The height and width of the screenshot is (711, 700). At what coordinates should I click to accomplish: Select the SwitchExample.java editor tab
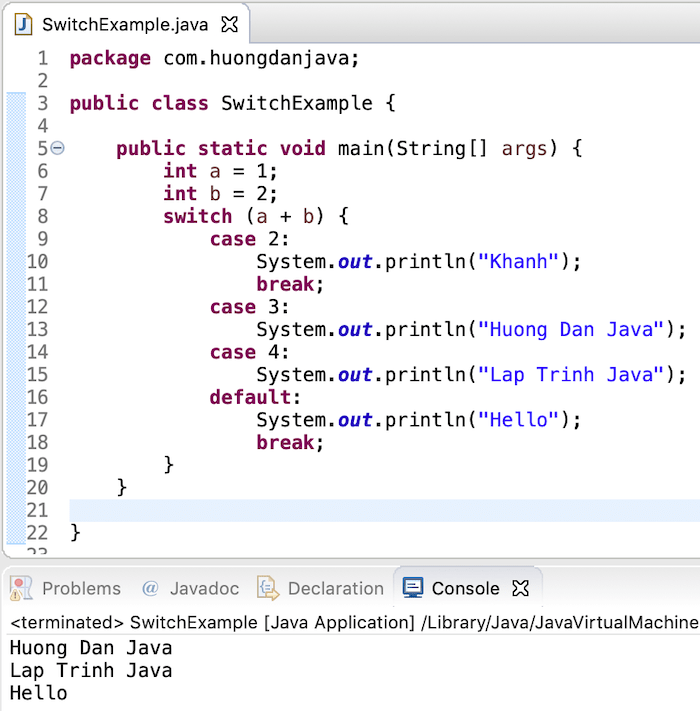[x=126, y=24]
